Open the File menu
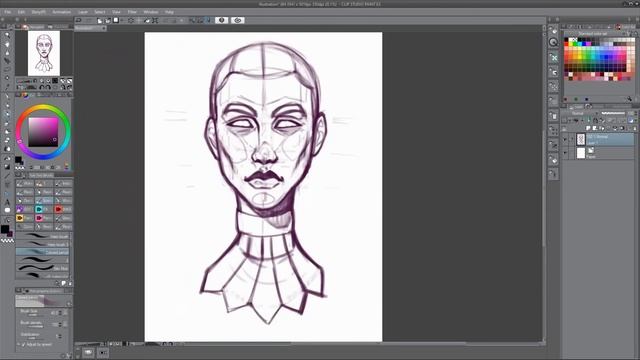 coord(7,12)
